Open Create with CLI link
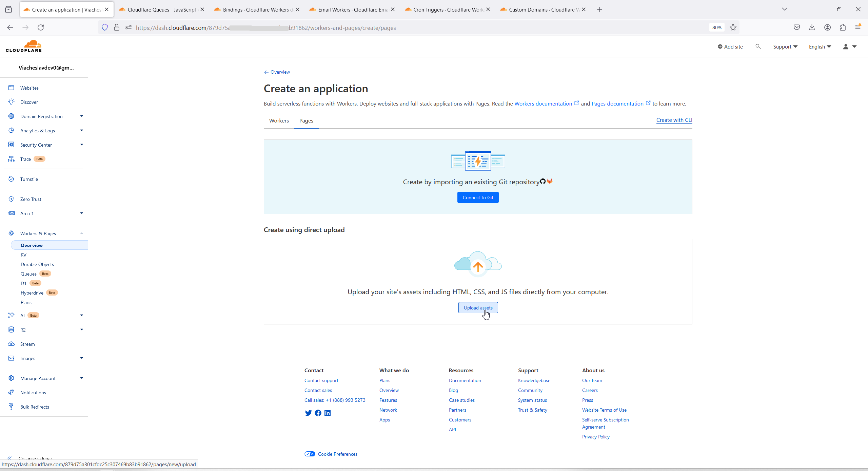 (674, 120)
